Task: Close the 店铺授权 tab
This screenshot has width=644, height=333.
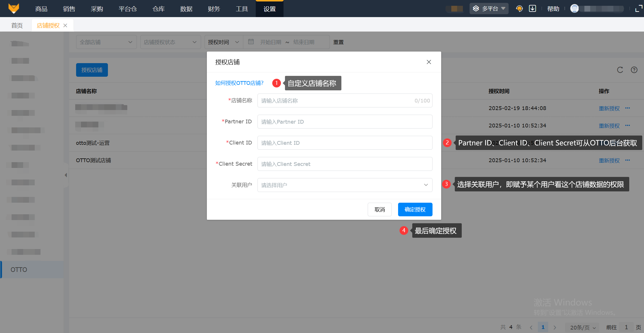Action: point(65,25)
